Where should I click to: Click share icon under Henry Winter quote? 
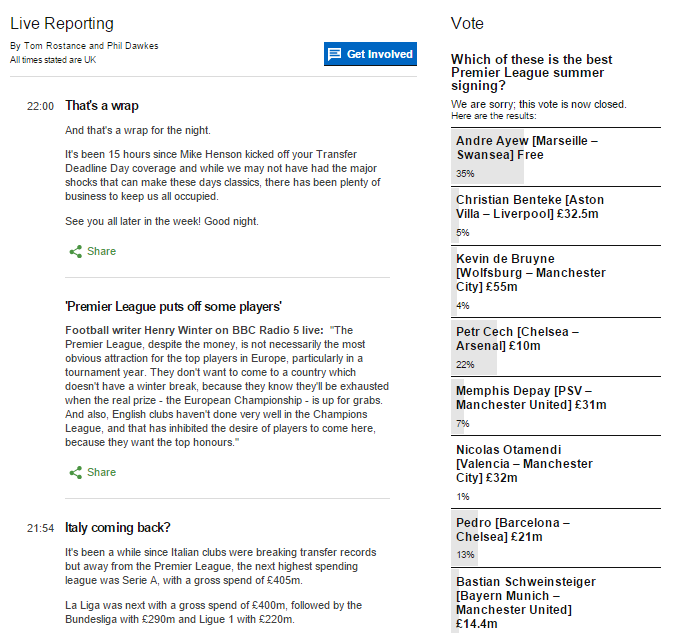tap(76, 472)
